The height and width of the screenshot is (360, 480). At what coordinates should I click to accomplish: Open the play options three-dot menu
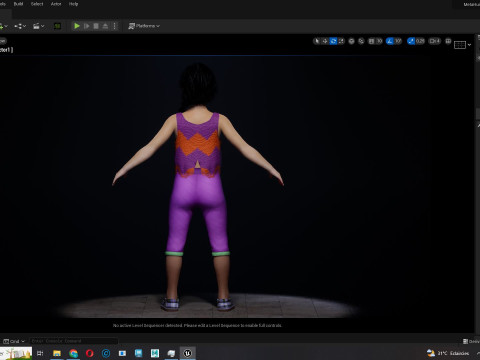[x=115, y=26]
